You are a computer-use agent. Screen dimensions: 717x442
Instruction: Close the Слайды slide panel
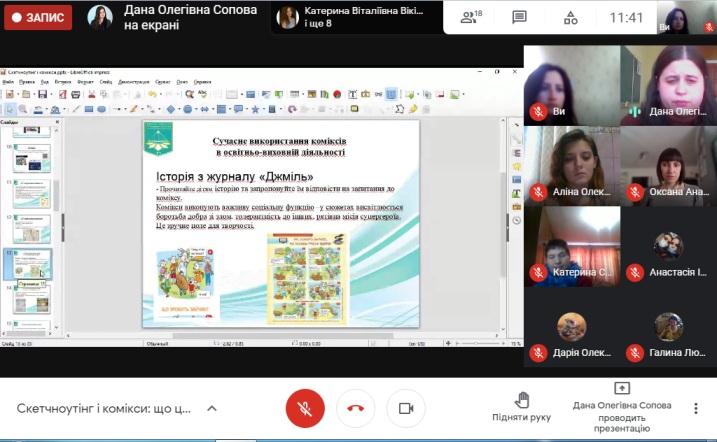pos(57,122)
